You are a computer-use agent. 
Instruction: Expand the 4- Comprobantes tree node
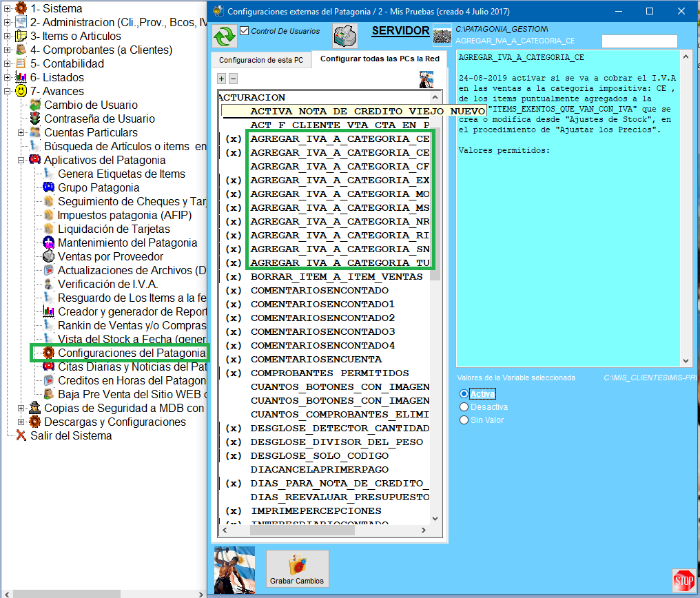coord(7,50)
